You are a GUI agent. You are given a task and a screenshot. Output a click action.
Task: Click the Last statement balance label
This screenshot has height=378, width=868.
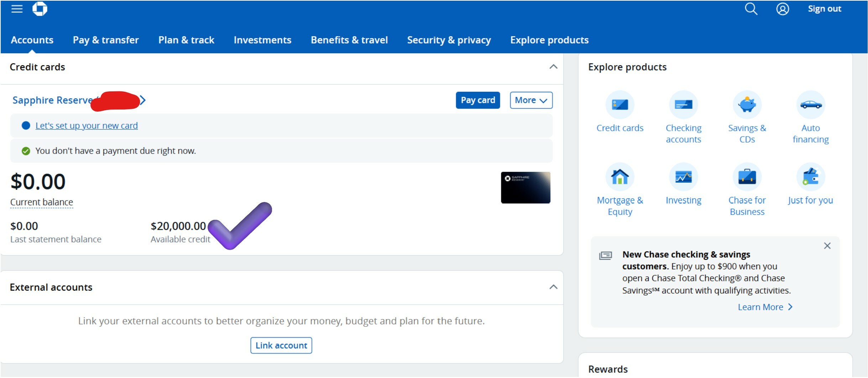56,239
